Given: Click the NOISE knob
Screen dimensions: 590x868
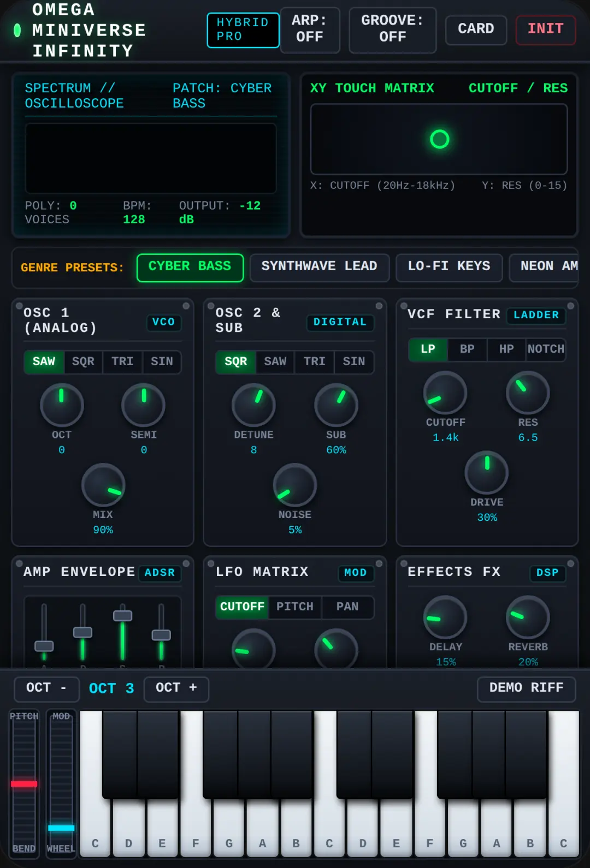Looking at the screenshot, I should (295, 485).
